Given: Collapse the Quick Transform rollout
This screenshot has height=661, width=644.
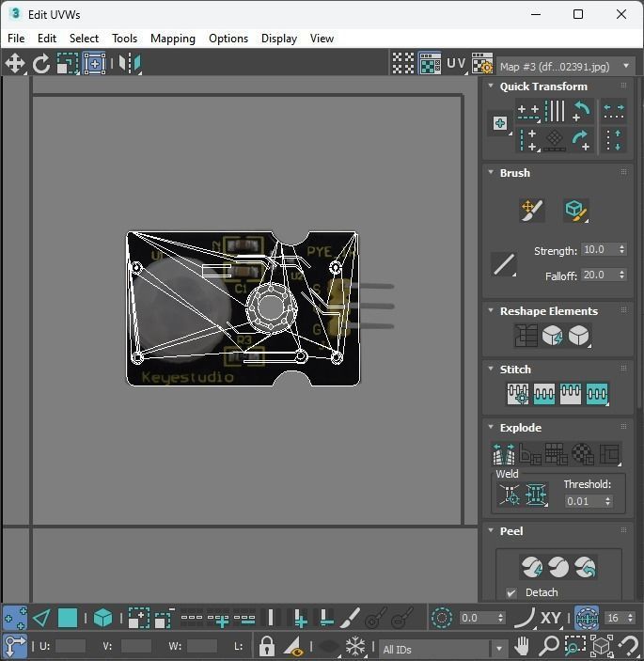Looking at the screenshot, I should [491, 86].
